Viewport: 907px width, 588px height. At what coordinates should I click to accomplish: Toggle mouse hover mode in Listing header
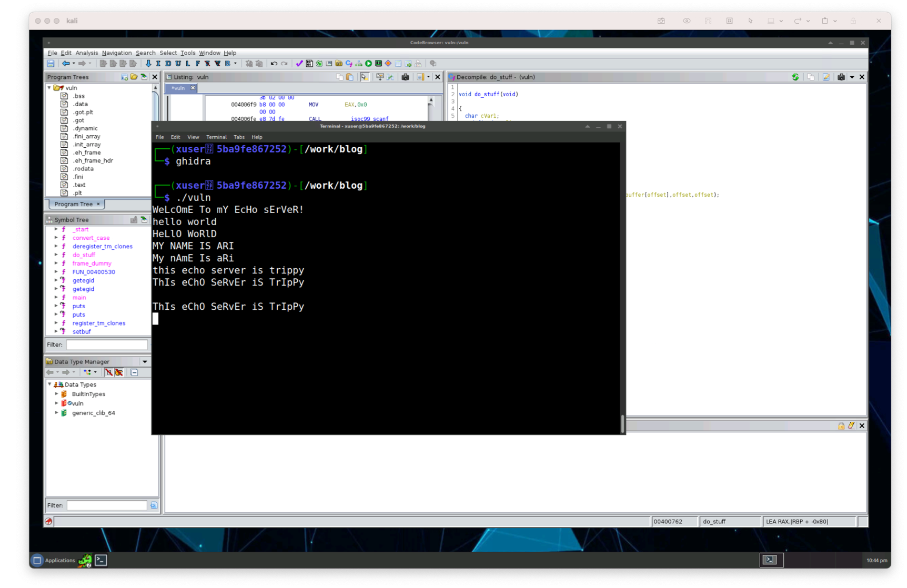tap(364, 77)
